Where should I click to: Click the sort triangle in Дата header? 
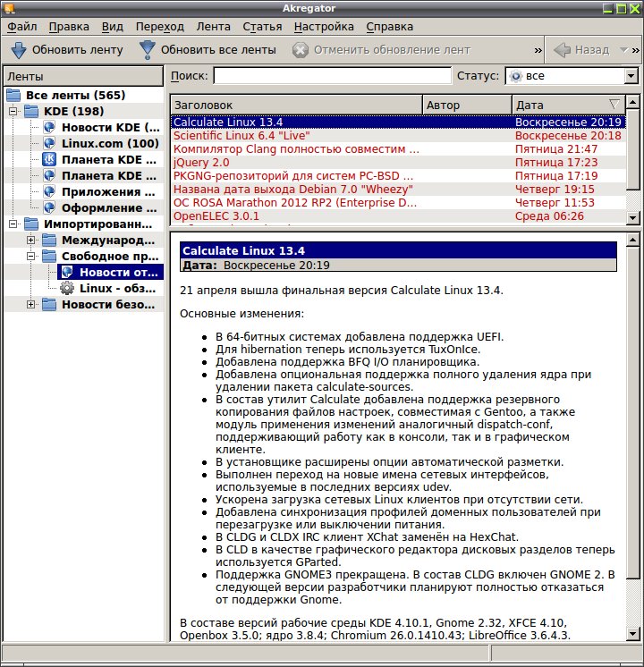(x=614, y=105)
